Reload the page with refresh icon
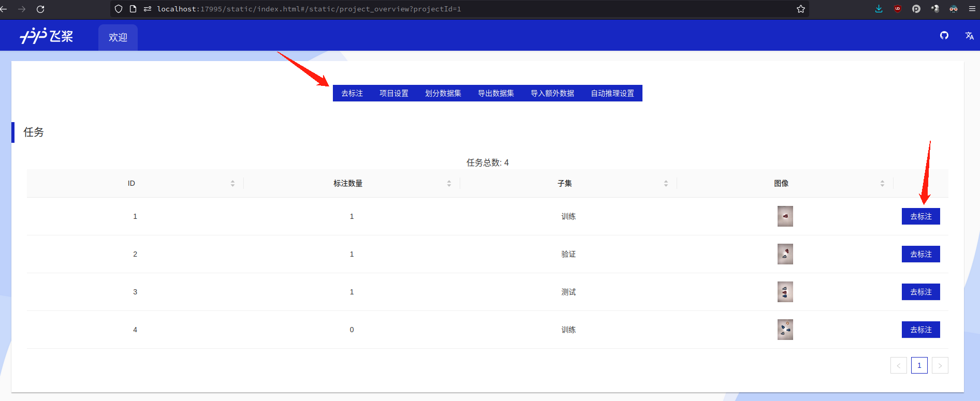 coord(40,9)
